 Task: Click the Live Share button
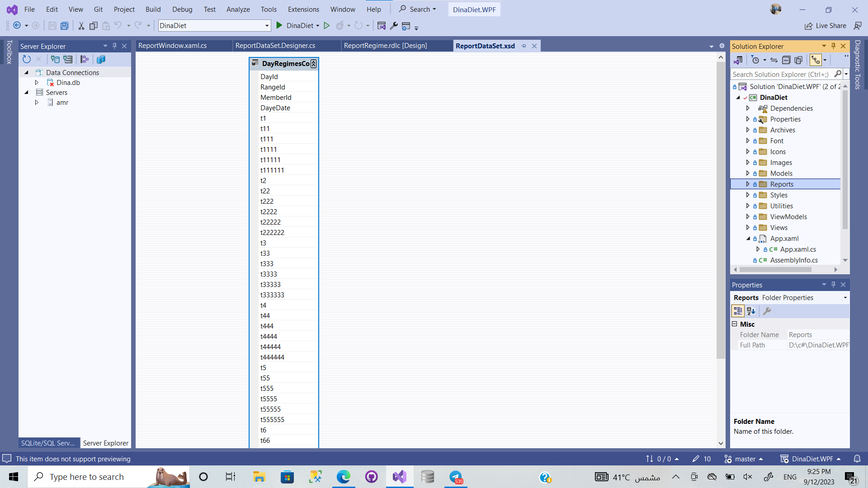click(826, 26)
